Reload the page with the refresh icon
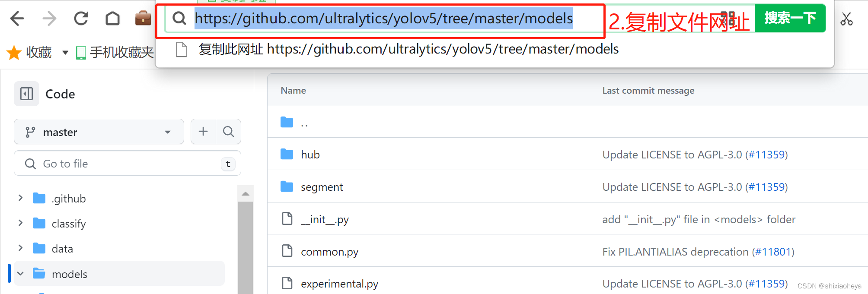The height and width of the screenshot is (294, 868). click(x=81, y=19)
